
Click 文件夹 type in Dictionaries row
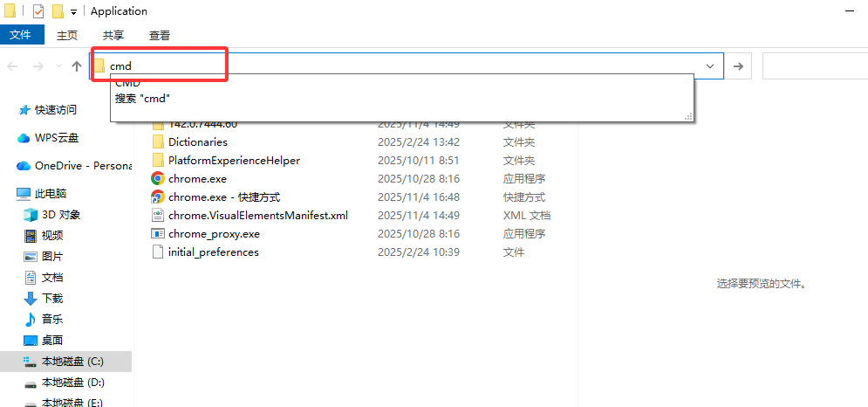519,142
